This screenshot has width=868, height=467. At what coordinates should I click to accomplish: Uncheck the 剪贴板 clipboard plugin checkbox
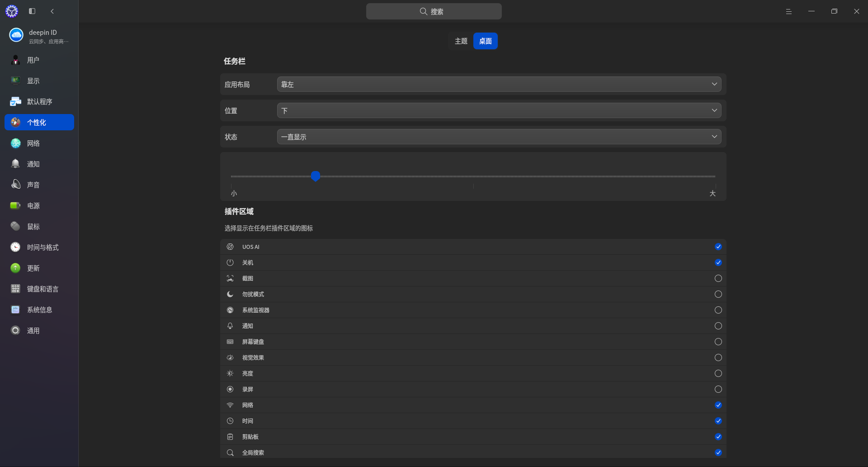[x=718, y=437]
